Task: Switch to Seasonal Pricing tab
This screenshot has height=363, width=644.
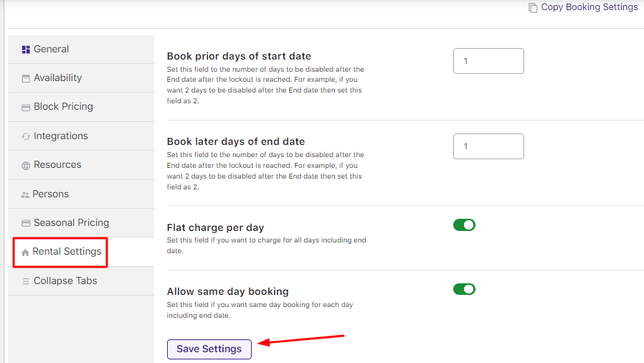Action: [x=81, y=222]
